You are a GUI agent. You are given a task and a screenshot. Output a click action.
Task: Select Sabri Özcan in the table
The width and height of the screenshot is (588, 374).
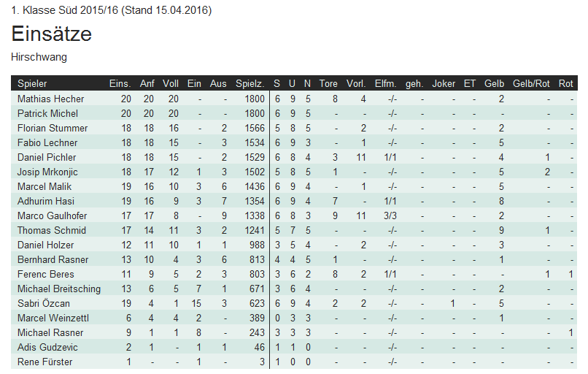tap(45, 303)
